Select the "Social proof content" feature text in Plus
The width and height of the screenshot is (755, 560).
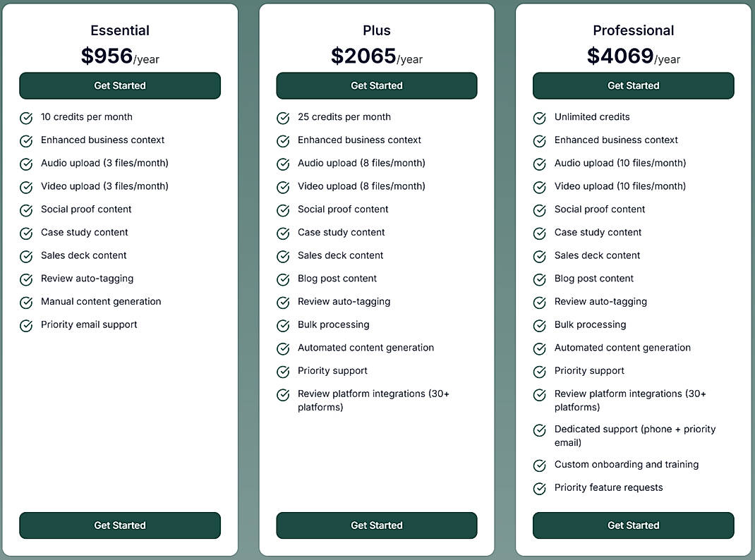pyautogui.click(x=343, y=209)
